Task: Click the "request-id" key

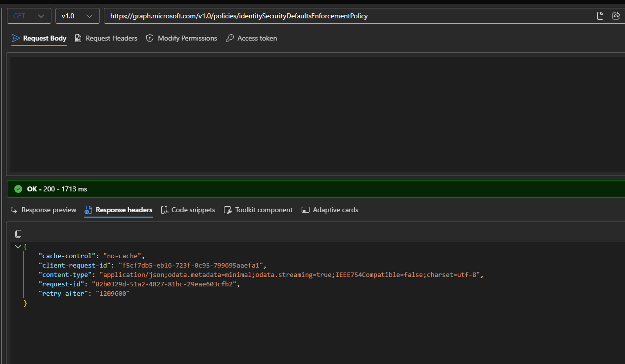Action: coord(61,284)
